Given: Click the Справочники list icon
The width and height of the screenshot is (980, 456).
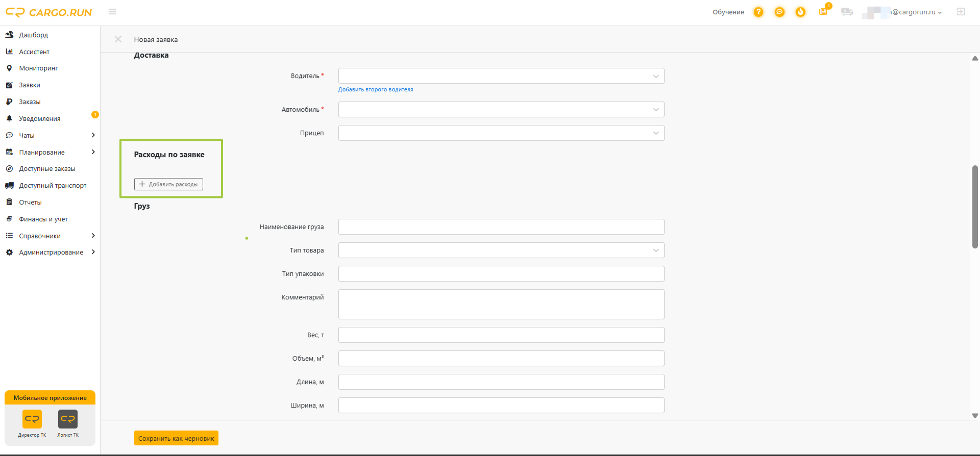Looking at the screenshot, I should 9,236.
